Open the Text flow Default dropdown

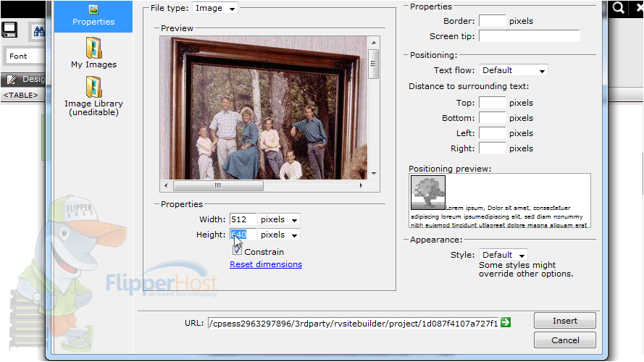click(x=513, y=70)
